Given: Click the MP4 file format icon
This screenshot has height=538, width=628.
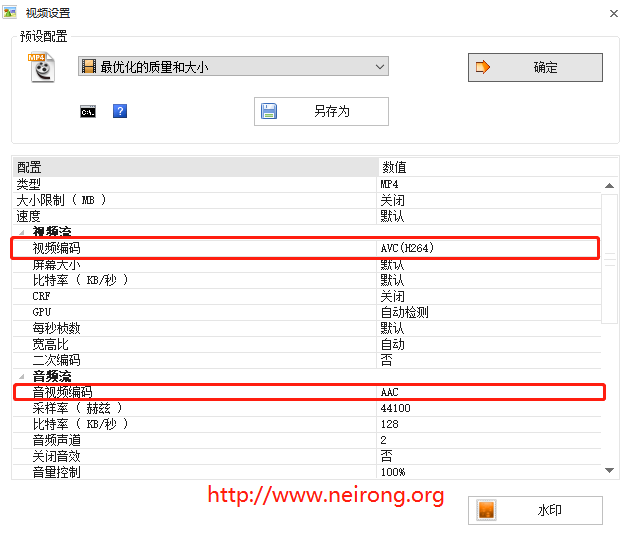Looking at the screenshot, I should 41,67.
